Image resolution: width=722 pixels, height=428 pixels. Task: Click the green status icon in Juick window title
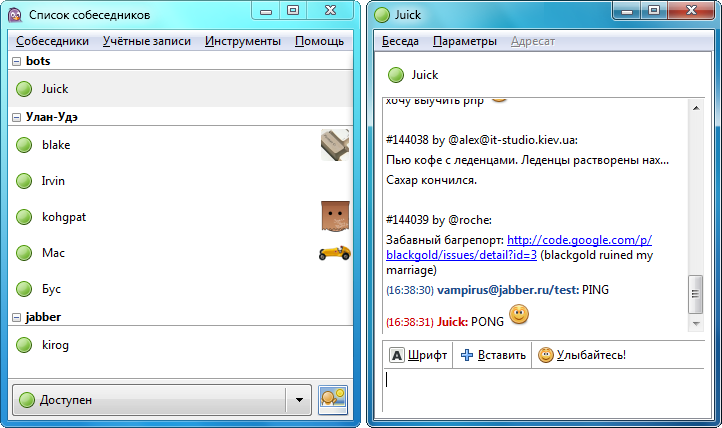pyautogui.click(x=382, y=15)
